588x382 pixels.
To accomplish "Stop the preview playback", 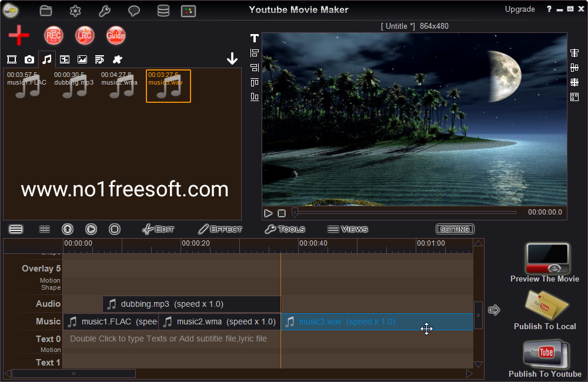I will [x=282, y=213].
